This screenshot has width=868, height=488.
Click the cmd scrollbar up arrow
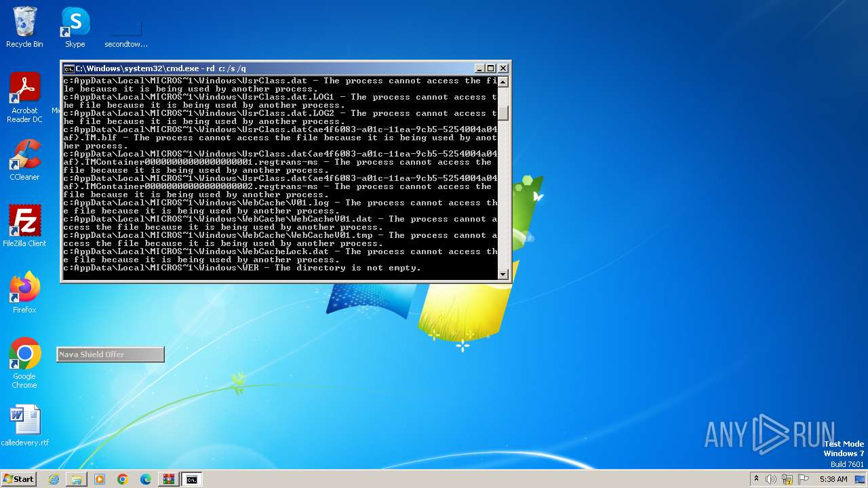coord(503,81)
